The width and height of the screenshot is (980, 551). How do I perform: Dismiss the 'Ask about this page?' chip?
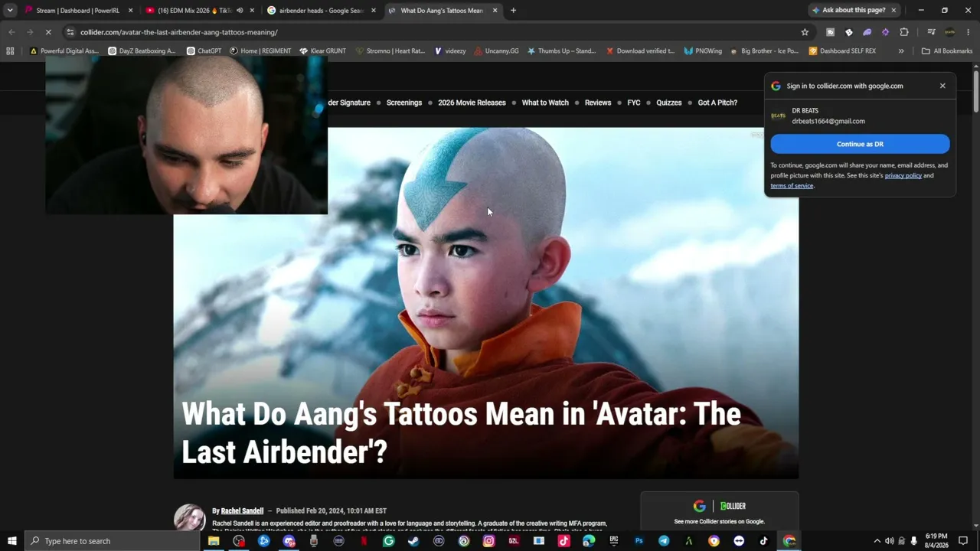[x=893, y=10]
